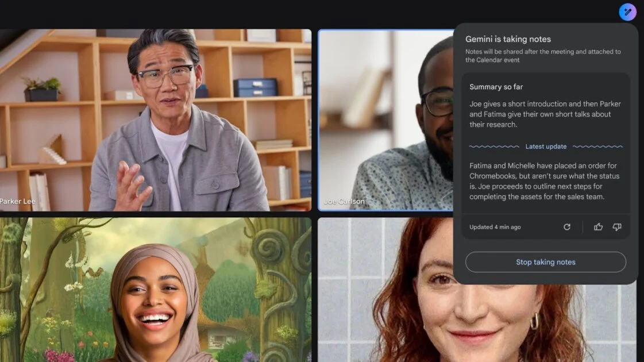Click the Updated 4 min ago text
Image resolution: width=644 pixels, height=362 pixels.
click(x=494, y=227)
